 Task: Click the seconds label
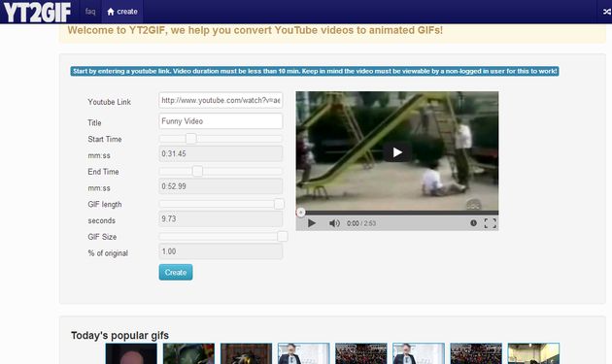click(101, 220)
